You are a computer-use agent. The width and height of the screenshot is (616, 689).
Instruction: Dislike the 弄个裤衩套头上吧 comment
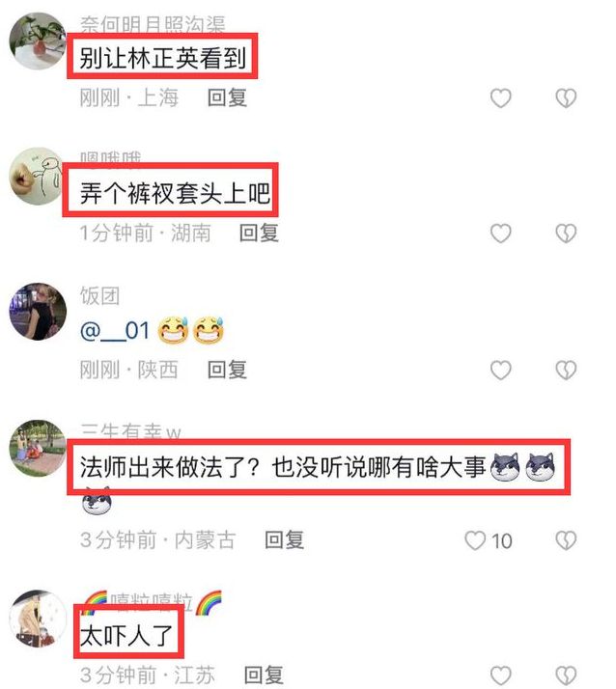pos(566,233)
